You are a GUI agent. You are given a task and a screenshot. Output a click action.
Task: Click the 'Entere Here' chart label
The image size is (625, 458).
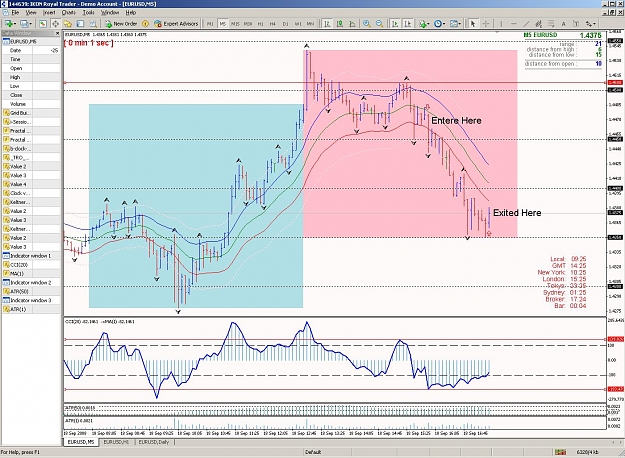pos(456,121)
